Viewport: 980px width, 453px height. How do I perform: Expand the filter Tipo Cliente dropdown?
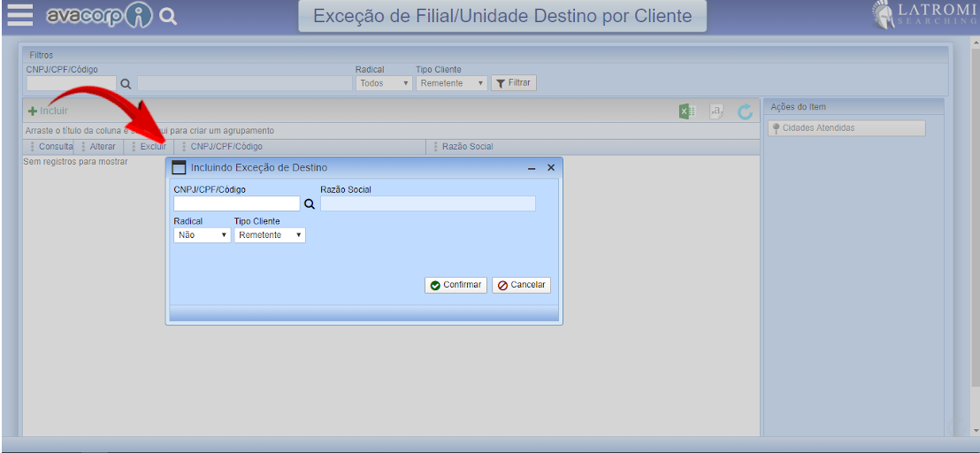pos(451,83)
